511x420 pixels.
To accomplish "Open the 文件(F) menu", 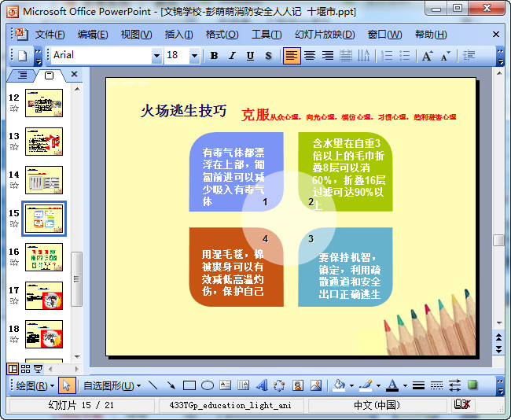I will pyautogui.click(x=50, y=35).
